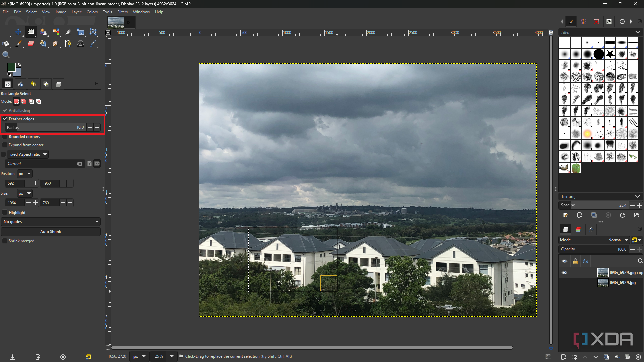Click the Auto Shrink button
Screen dimensions: 644x362
pyautogui.click(x=51, y=232)
